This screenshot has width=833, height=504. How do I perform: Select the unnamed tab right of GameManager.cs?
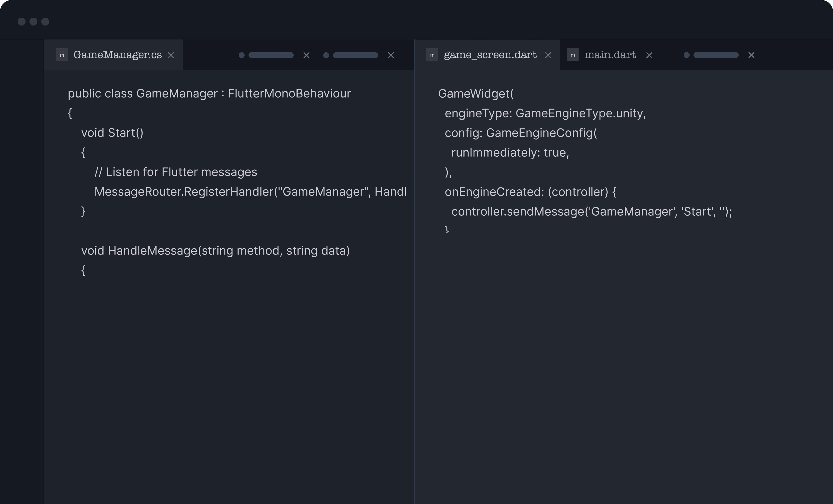[x=270, y=56]
